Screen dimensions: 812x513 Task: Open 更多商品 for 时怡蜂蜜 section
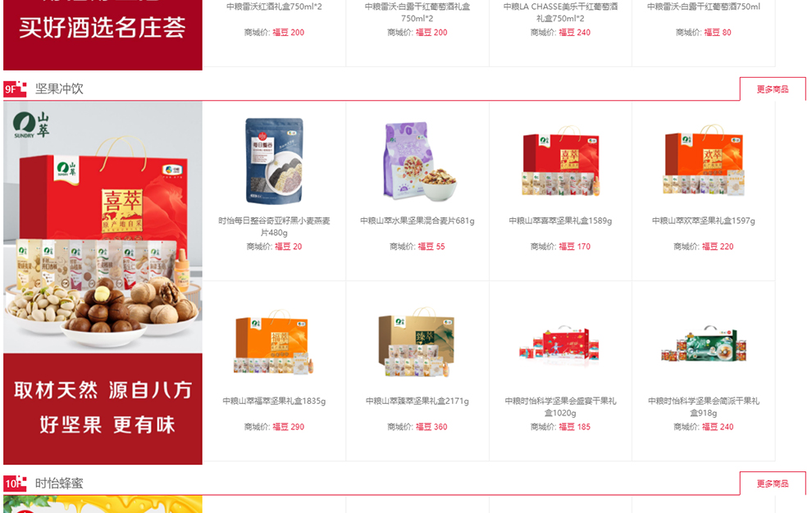pyautogui.click(x=772, y=483)
